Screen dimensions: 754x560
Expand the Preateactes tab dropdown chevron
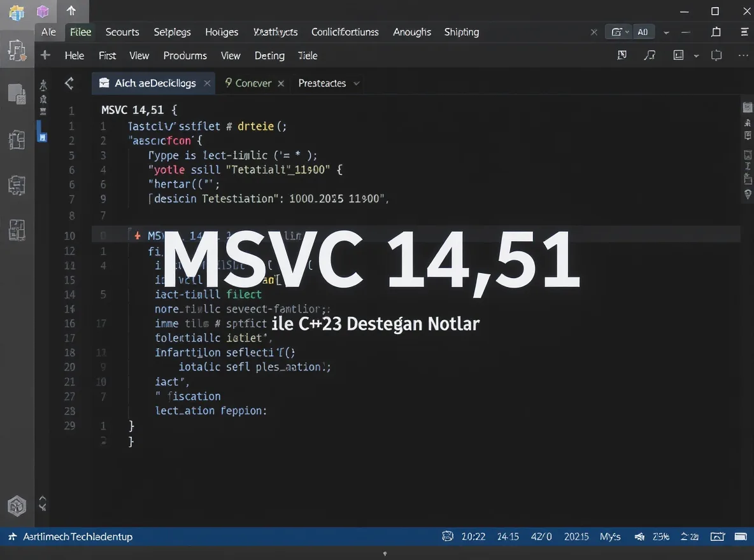point(357,83)
